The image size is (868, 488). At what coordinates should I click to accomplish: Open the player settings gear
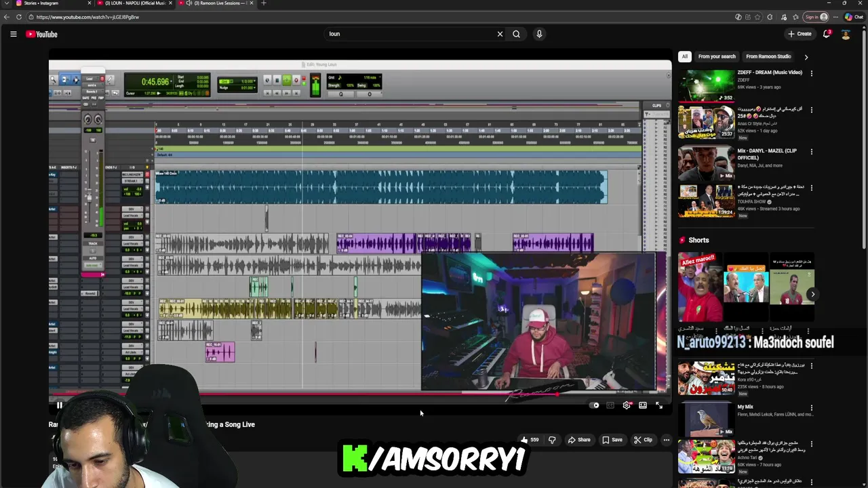pos(627,405)
